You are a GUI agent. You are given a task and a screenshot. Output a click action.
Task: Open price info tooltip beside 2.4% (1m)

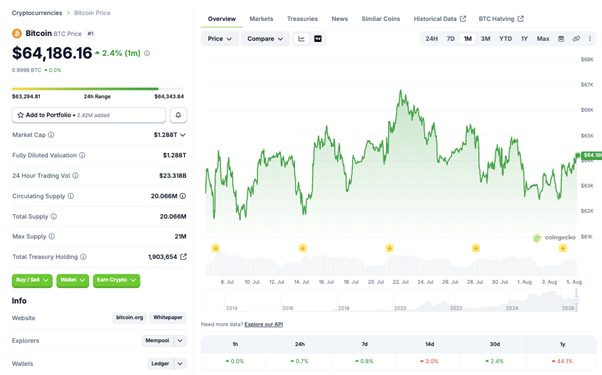[x=147, y=53]
